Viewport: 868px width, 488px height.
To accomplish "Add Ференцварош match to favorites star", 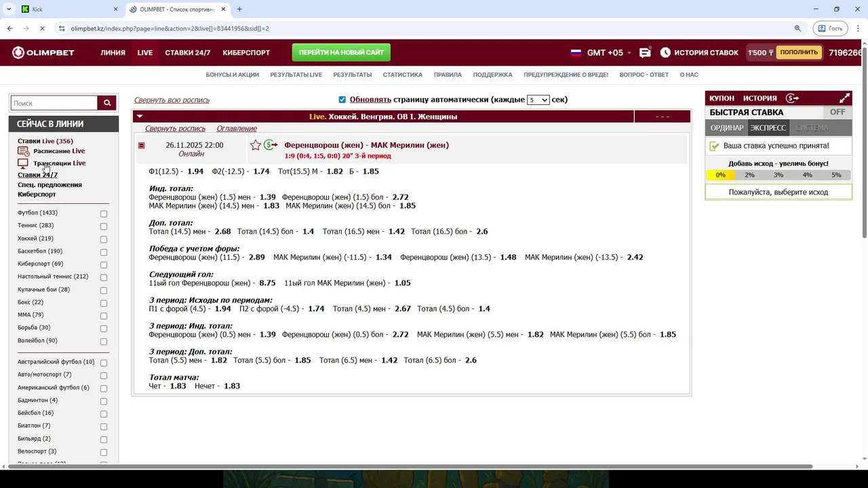I will pos(256,145).
